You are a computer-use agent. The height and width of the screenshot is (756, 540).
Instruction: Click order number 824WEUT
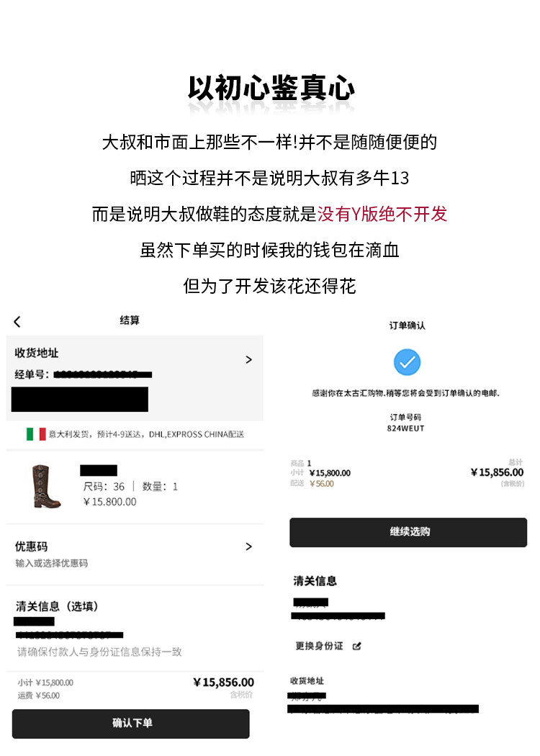click(405, 428)
